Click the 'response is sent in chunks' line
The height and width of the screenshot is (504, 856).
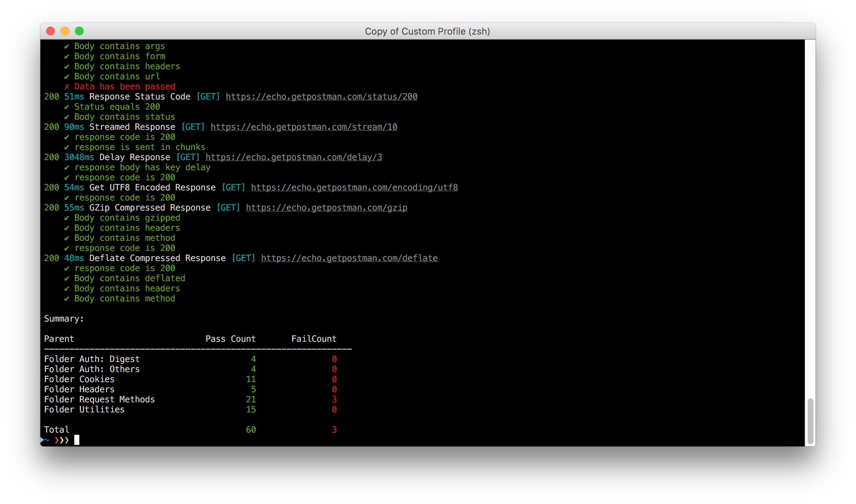(135, 147)
